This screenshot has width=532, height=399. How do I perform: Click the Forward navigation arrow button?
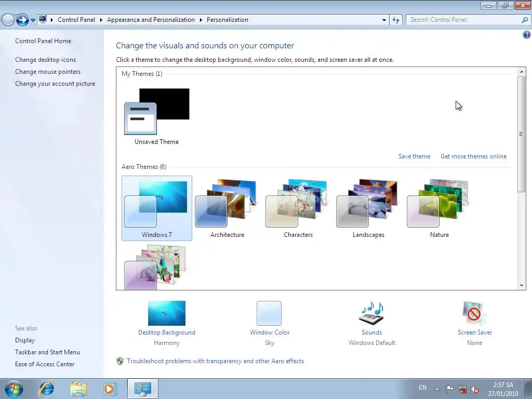pyautogui.click(x=22, y=20)
